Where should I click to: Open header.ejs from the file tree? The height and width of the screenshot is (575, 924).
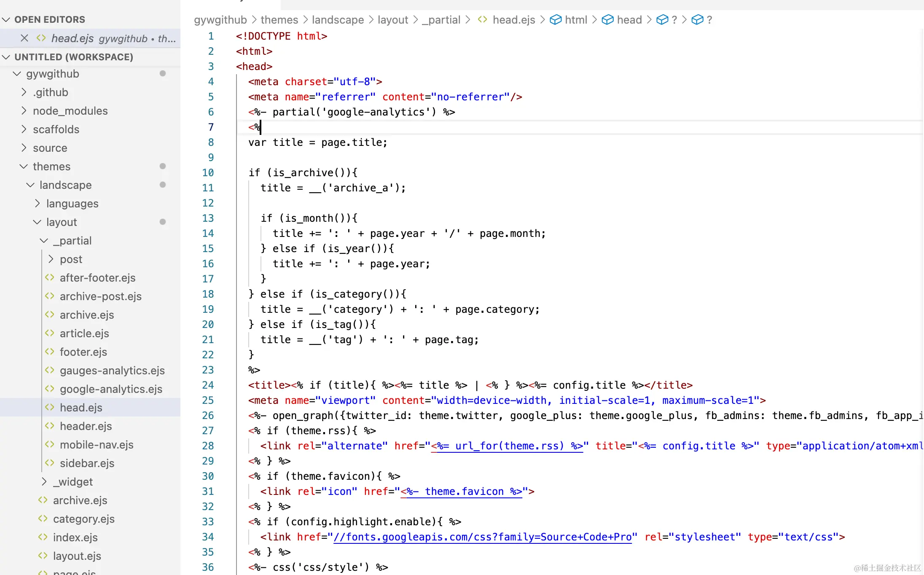point(86,426)
